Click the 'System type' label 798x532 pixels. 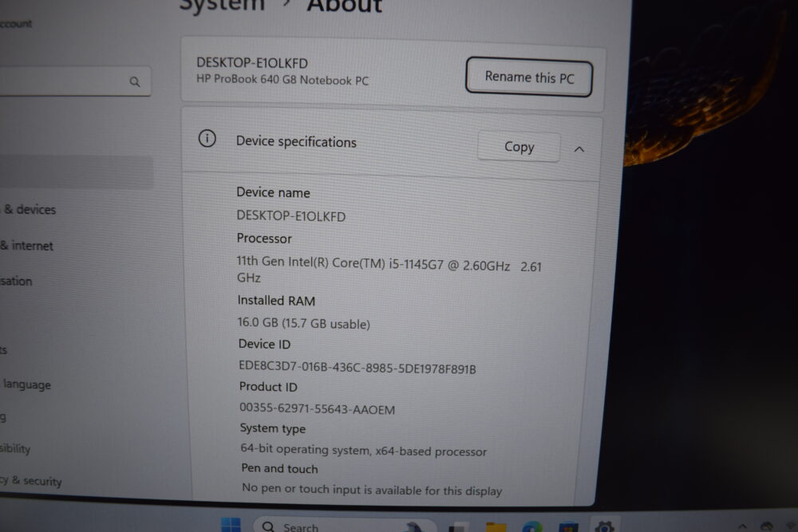(273, 429)
